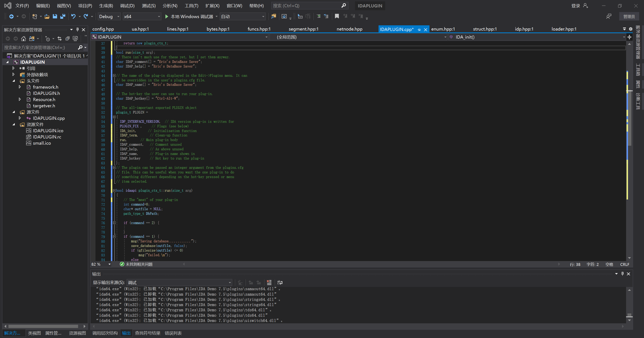The image size is (644, 338).
Task: Toggle word wrap in output panel
Action: point(280,282)
